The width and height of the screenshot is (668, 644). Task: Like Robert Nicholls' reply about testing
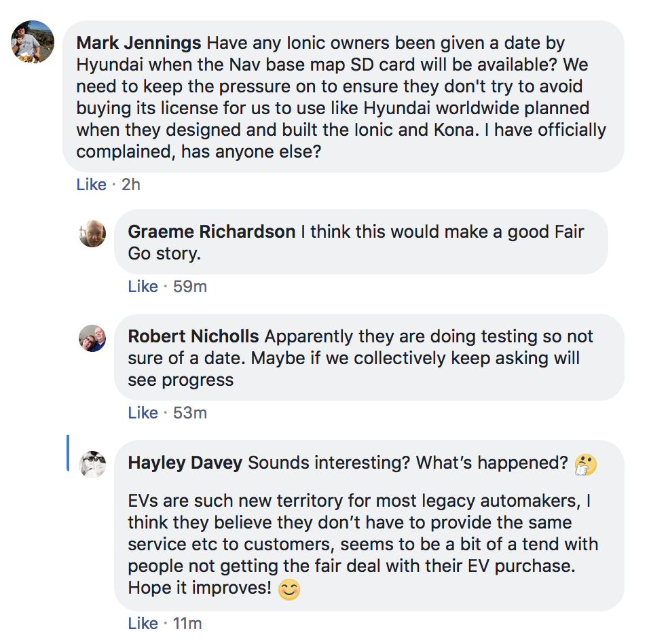(x=143, y=413)
